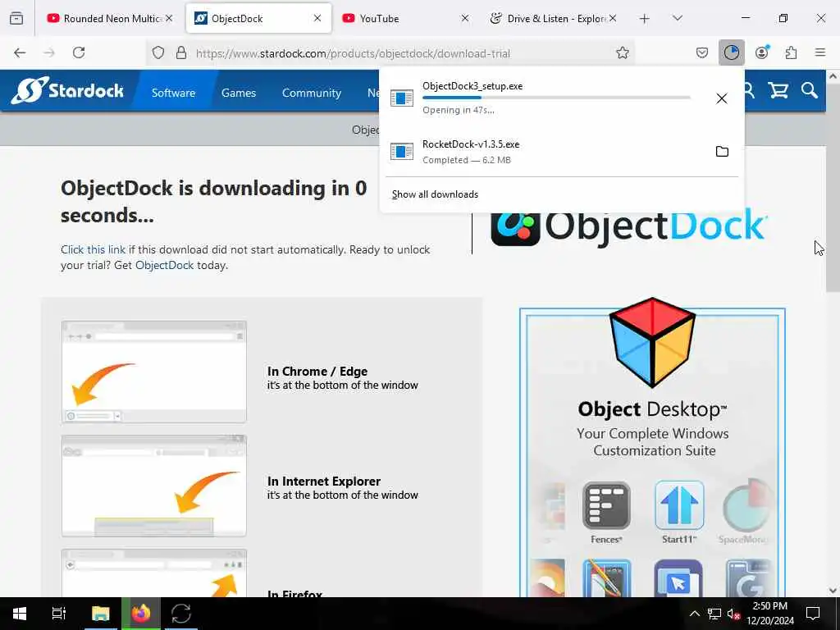
Task: Click the Object Desktop cube logo
Action: coord(652,342)
